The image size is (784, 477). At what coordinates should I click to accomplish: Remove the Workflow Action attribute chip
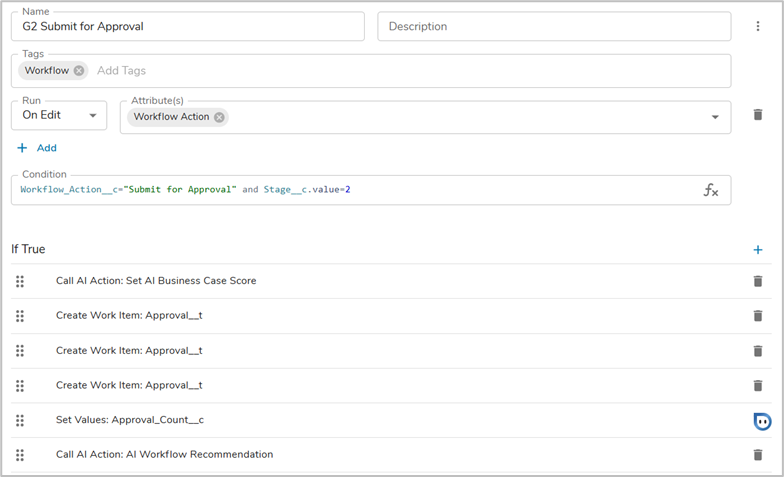(x=219, y=117)
